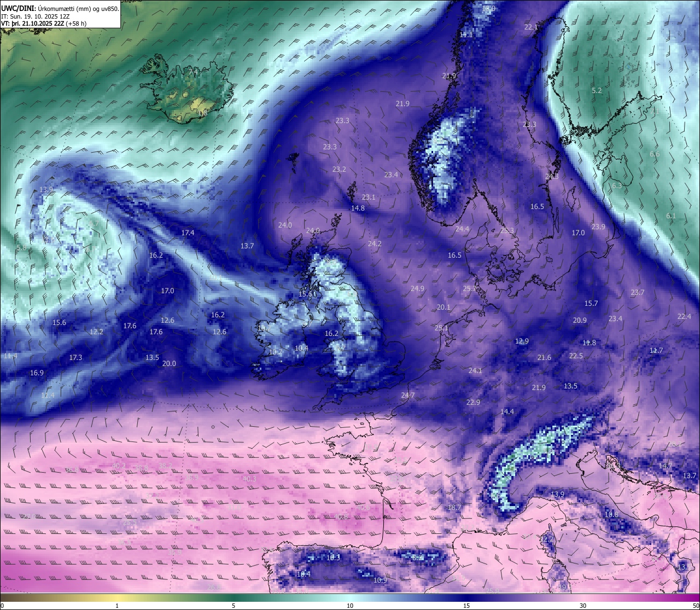Select the 10.9 value over Spain
Image resolution: width=700 pixels, height=610 pixels.
coord(380,580)
